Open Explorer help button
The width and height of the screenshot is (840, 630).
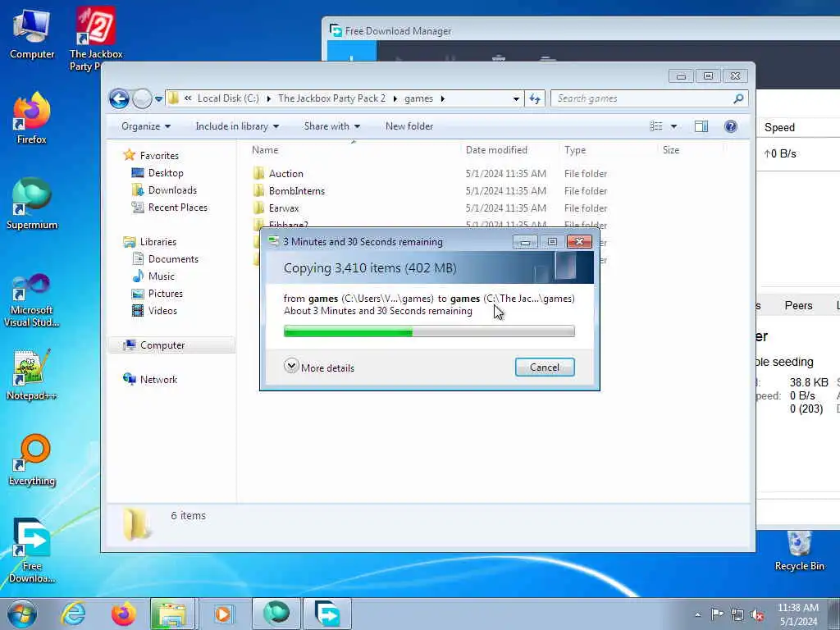pyautogui.click(x=731, y=126)
